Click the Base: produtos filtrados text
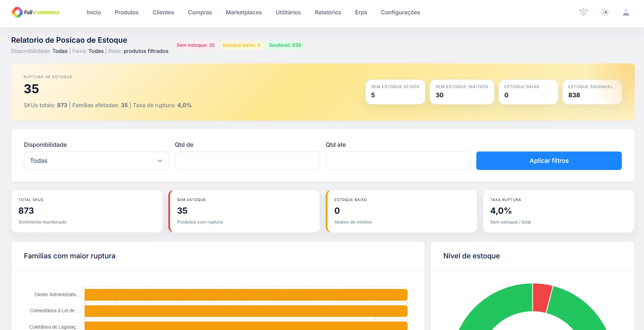The height and width of the screenshot is (330, 644). (138, 51)
